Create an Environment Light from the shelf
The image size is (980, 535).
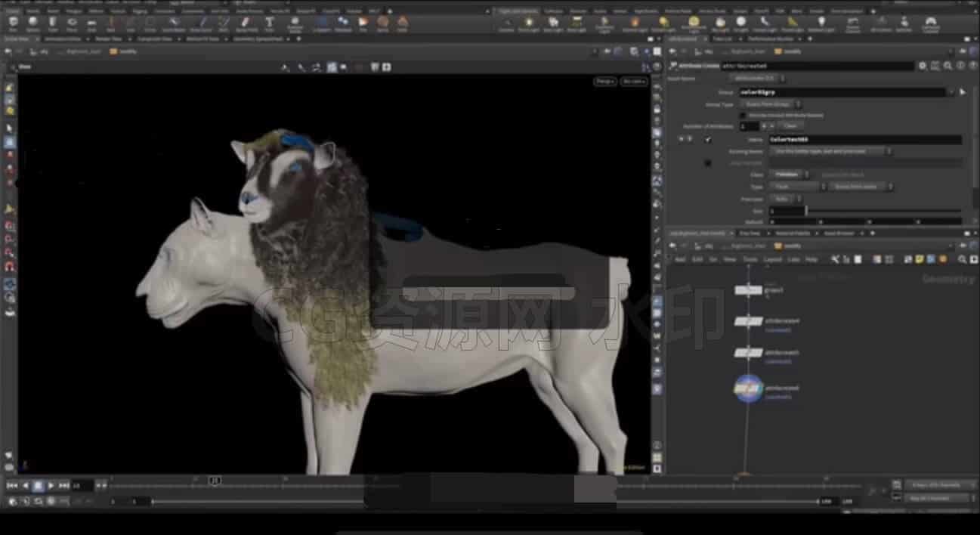tap(694, 24)
